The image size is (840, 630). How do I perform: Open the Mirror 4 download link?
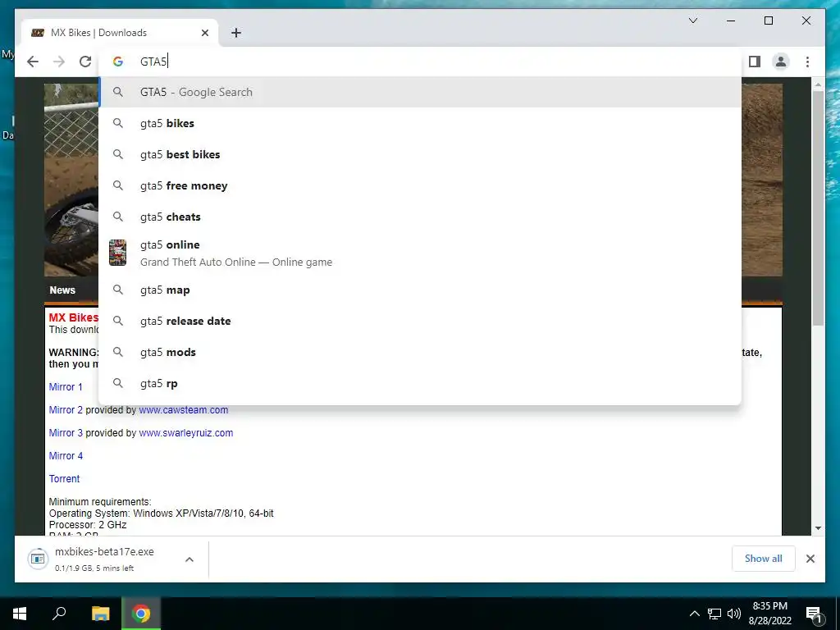[66, 456]
